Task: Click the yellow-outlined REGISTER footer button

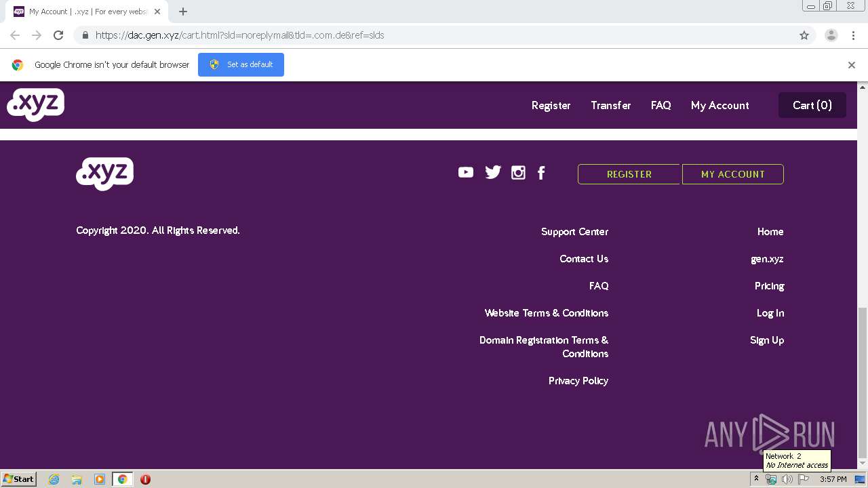Action: tap(629, 174)
